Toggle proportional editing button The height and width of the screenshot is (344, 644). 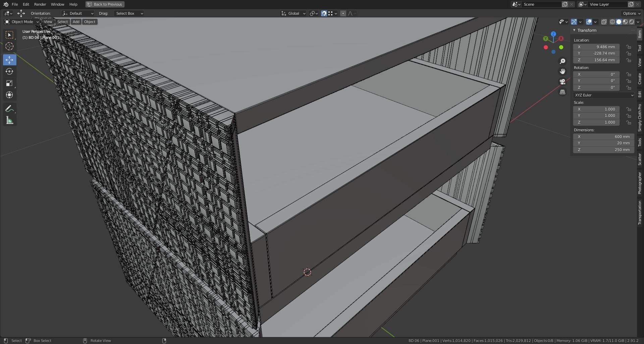[x=343, y=13]
